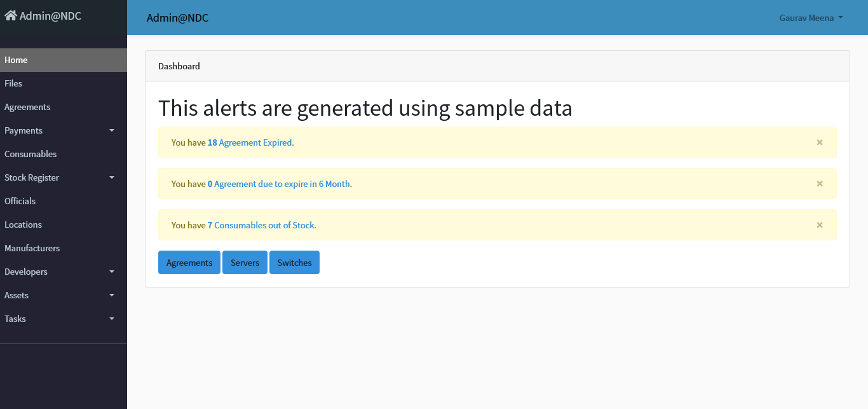
Task: Open Manufacturers from the sidebar
Action: (32, 248)
